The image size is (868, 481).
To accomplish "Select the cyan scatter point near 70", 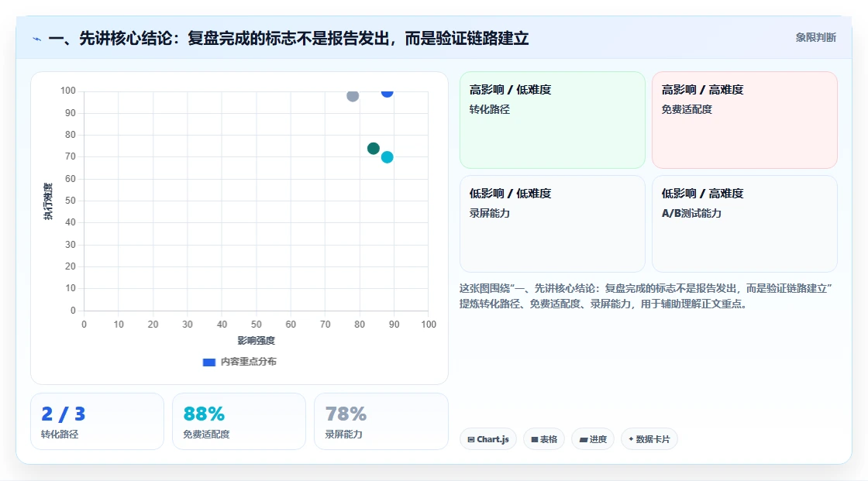I will point(387,157).
